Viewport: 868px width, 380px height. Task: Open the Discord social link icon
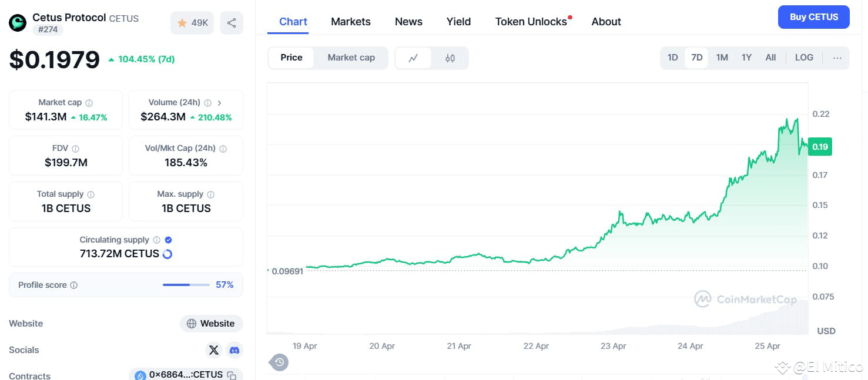point(234,350)
